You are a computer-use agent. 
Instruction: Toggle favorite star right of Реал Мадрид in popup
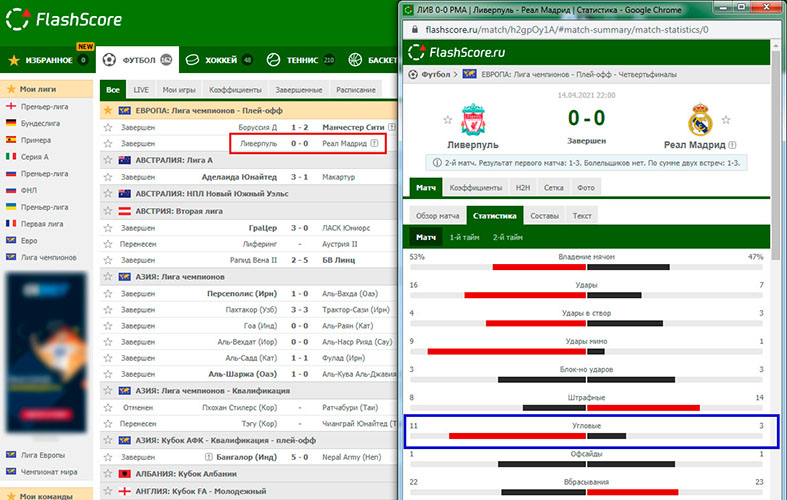click(726, 119)
